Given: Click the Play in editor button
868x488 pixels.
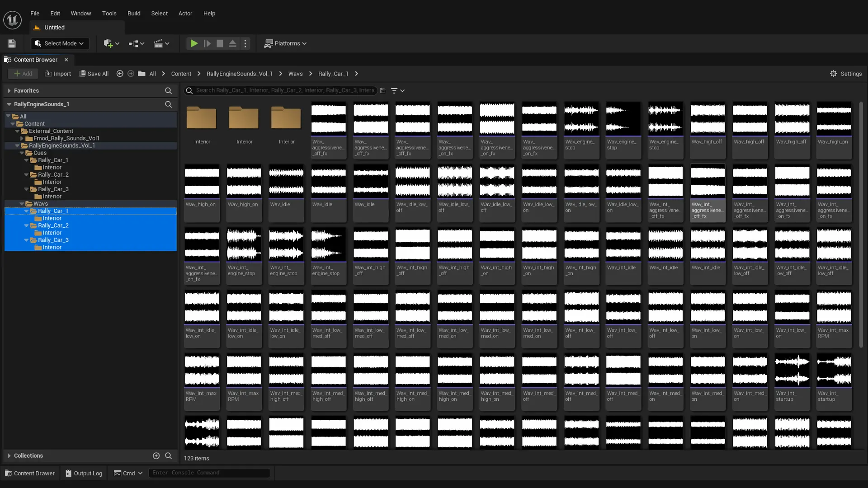Looking at the screenshot, I should point(193,43).
